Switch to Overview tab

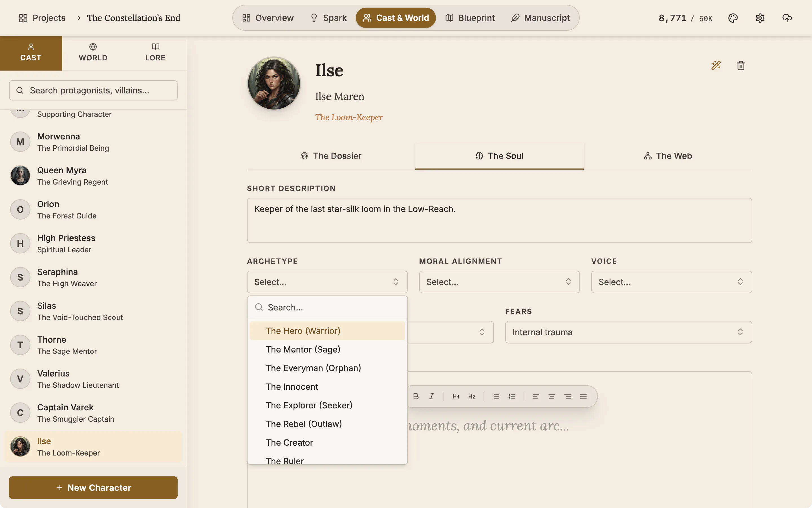click(268, 18)
